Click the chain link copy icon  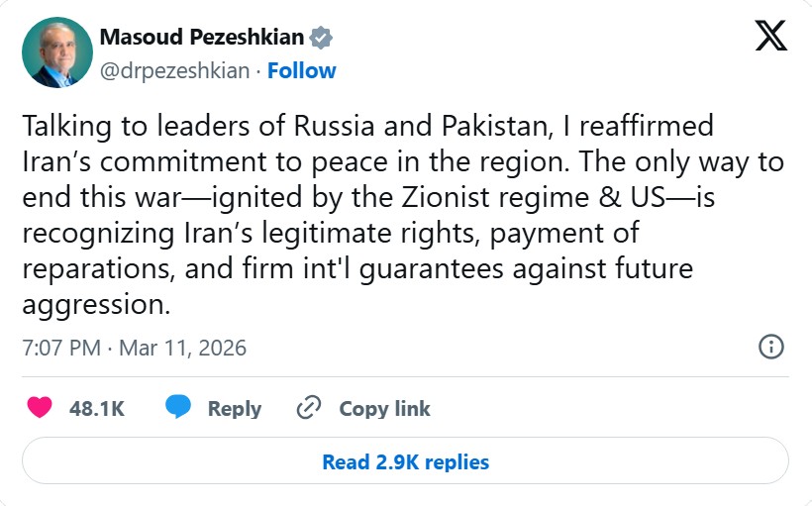point(310,408)
